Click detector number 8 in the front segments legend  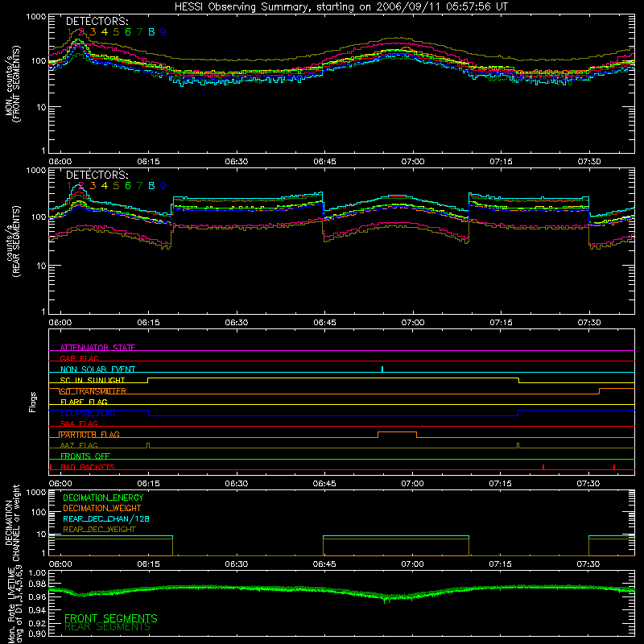[x=151, y=32]
